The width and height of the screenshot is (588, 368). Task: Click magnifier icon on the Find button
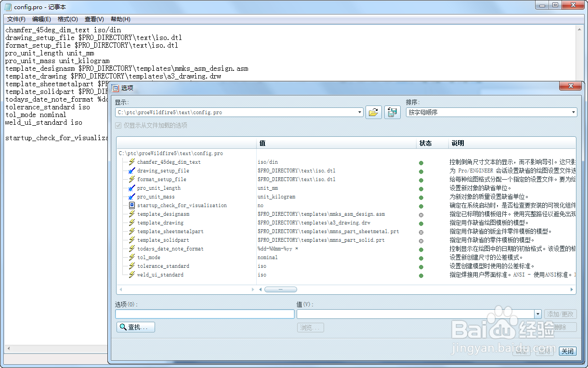[x=123, y=327]
